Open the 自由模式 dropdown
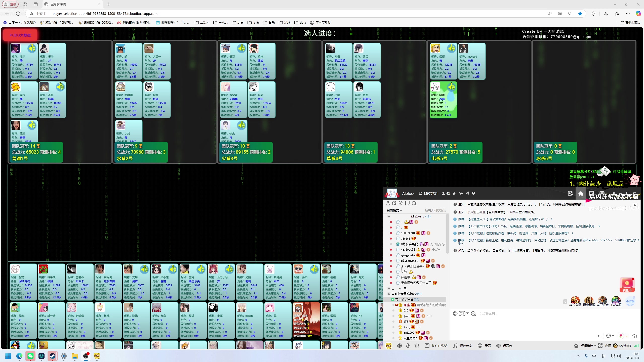The width and height of the screenshot is (644, 362). click(394, 210)
